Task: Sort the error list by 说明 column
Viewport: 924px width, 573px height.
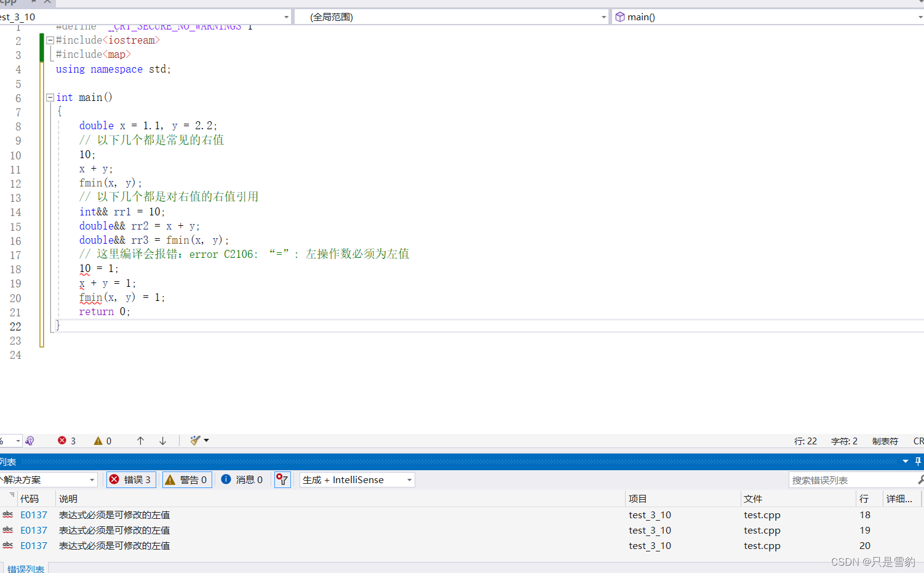Action: [x=340, y=499]
